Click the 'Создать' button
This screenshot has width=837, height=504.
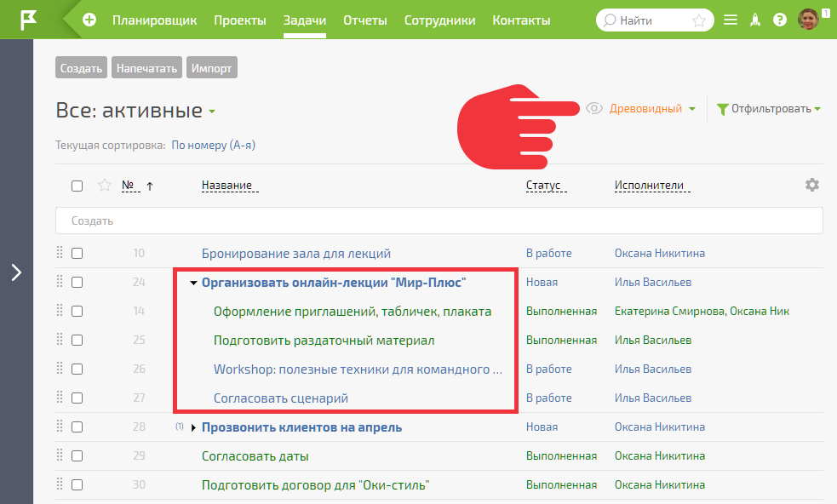(x=81, y=68)
